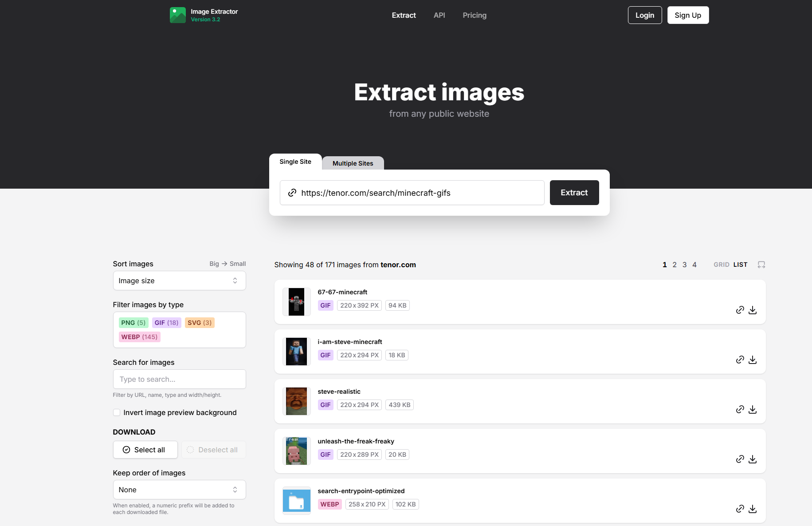Image resolution: width=812 pixels, height=526 pixels.
Task: Click the fullscreen icon beside LIST
Action: (x=761, y=265)
